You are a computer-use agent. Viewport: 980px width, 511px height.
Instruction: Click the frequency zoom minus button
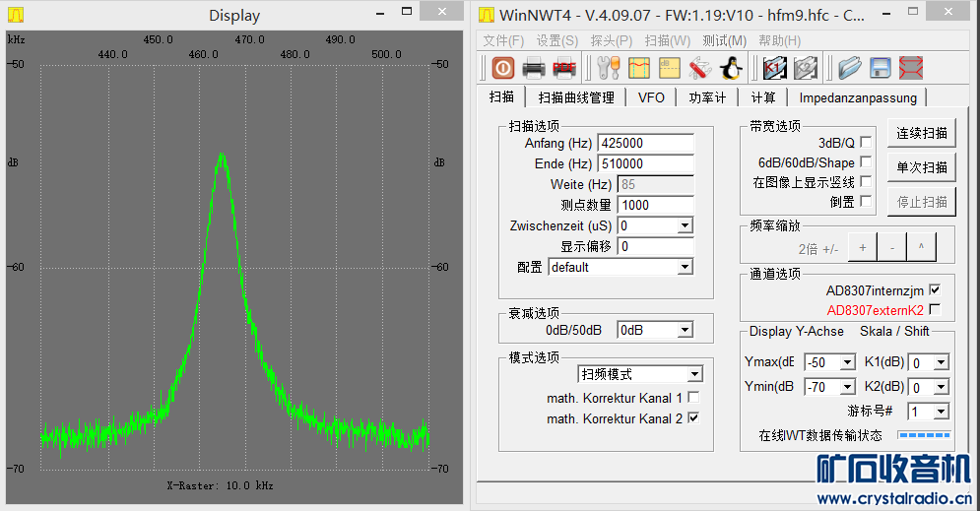892,247
